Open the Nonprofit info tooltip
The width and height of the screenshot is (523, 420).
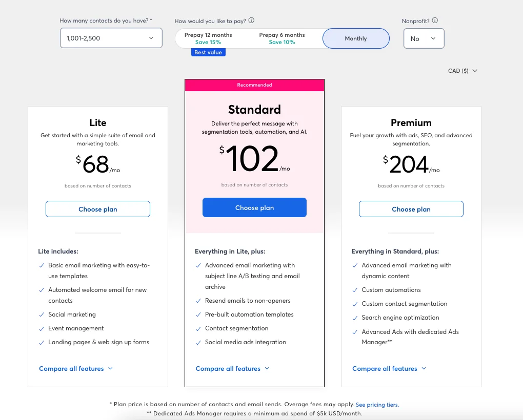(x=434, y=20)
